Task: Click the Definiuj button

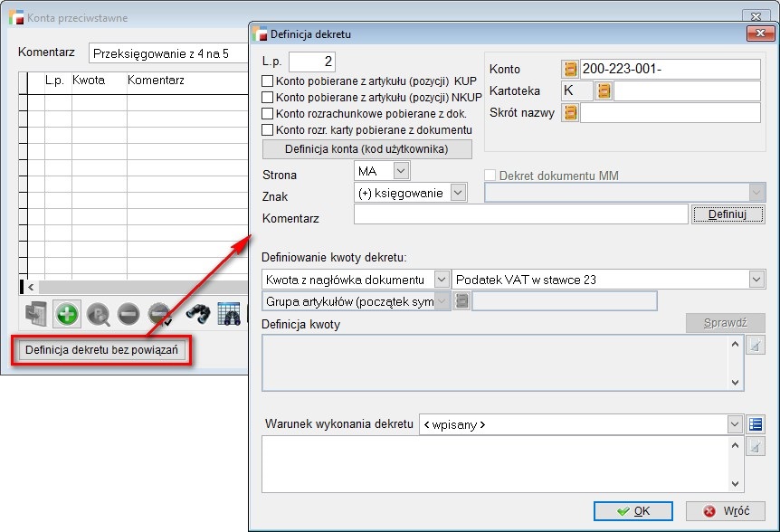Action: (728, 214)
